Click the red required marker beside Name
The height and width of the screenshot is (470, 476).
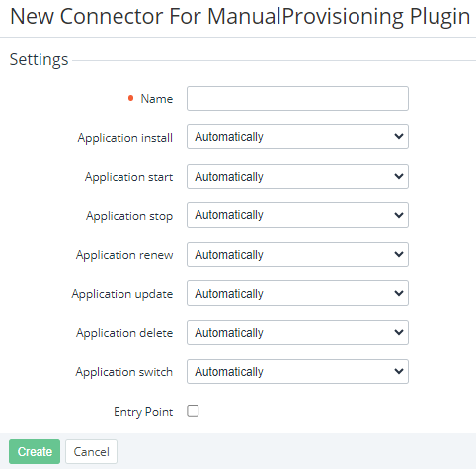click(x=130, y=98)
